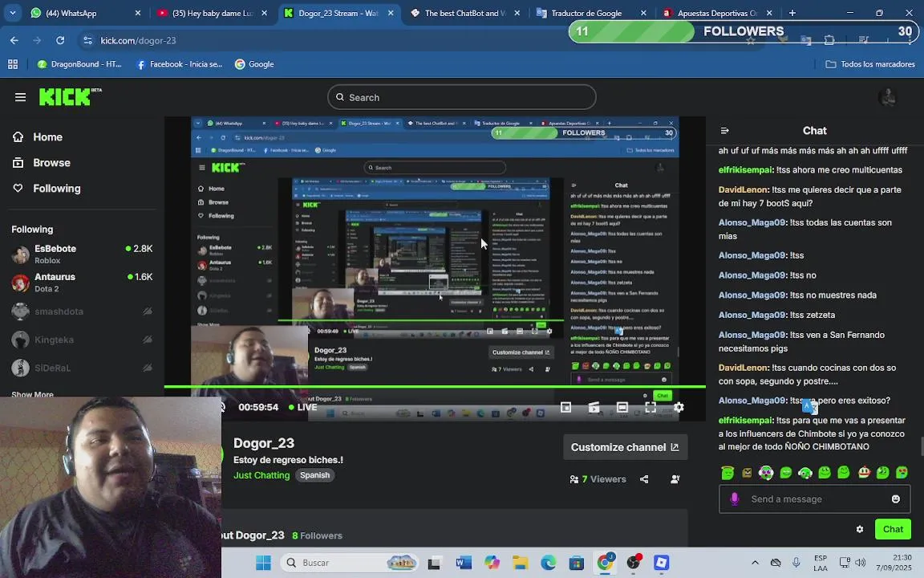Click the purple microphone icon in chat input
Viewport: 924px width, 578px height.
[x=734, y=499]
